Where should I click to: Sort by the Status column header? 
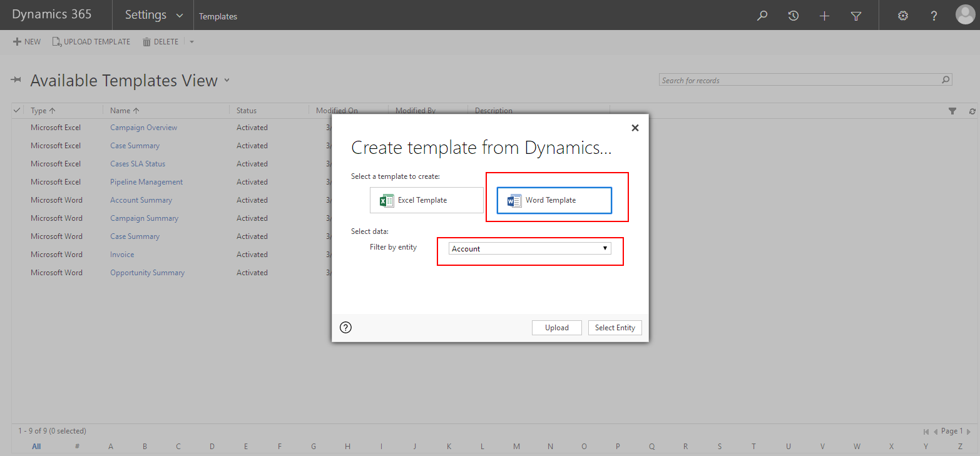[x=247, y=111]
